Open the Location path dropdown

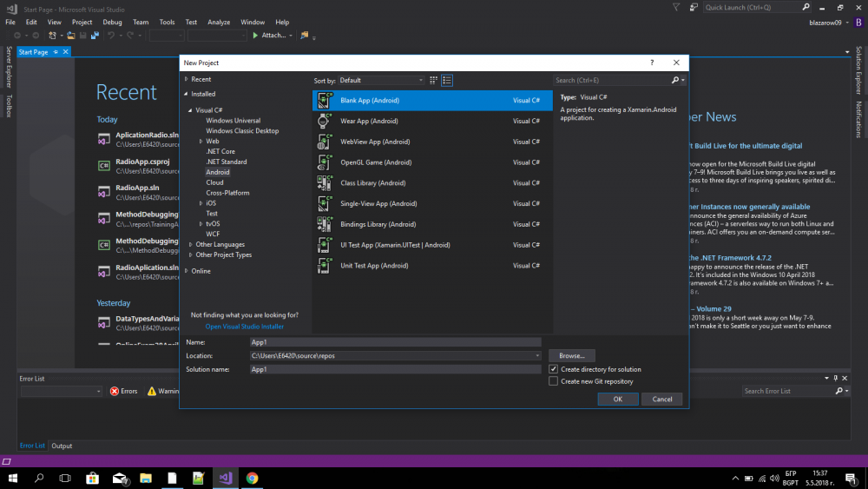pyautogui.click(x=537, y=355)
